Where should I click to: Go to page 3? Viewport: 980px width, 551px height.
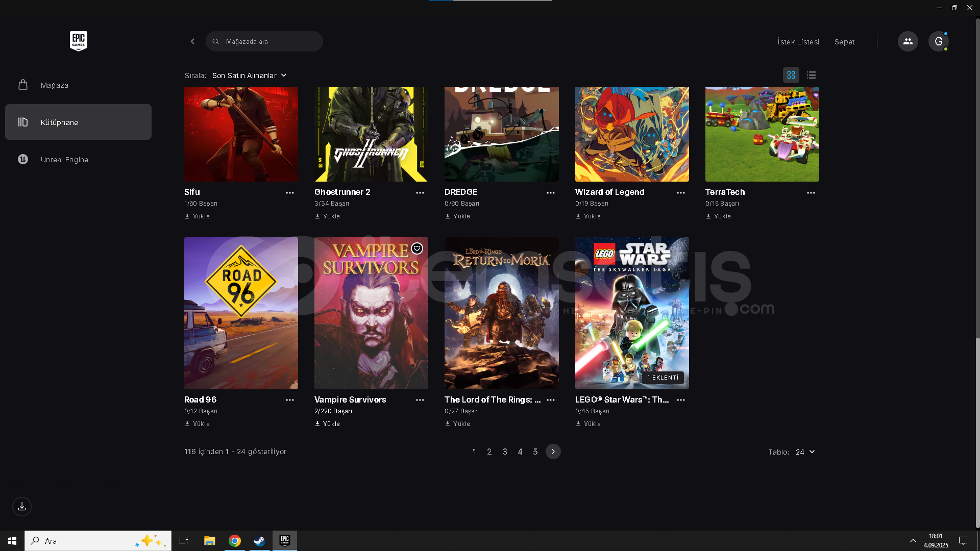pyautogui.click(x=505, y=452)
